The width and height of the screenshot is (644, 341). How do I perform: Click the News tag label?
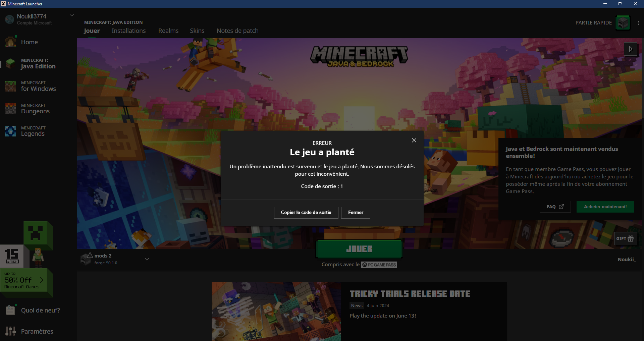pos(357,306)
